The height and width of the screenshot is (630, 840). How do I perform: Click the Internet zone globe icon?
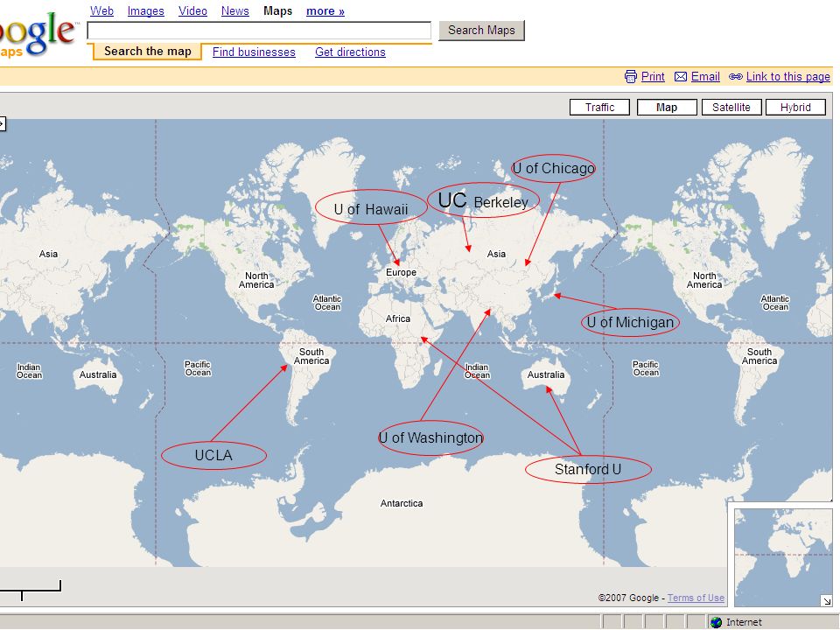716,622
